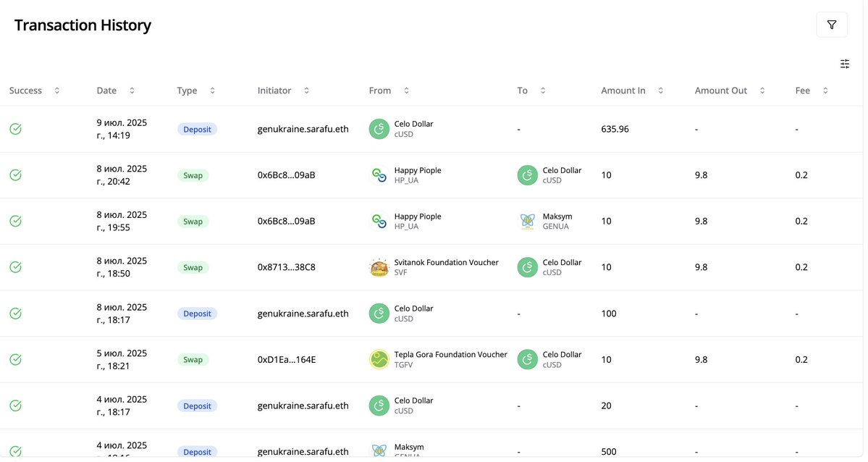Click the Initiator column header label
The image size is (868, 462).
click(x=274, y=91)
